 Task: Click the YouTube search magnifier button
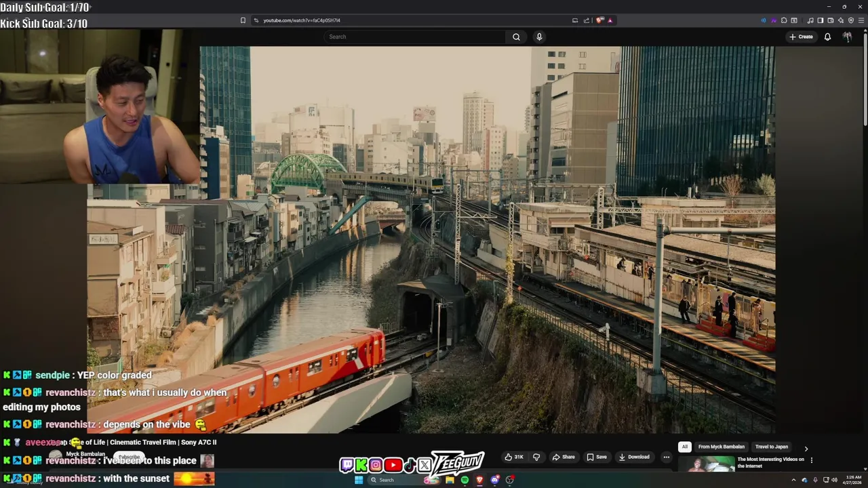pyautogui.click(x=516, y=37)
